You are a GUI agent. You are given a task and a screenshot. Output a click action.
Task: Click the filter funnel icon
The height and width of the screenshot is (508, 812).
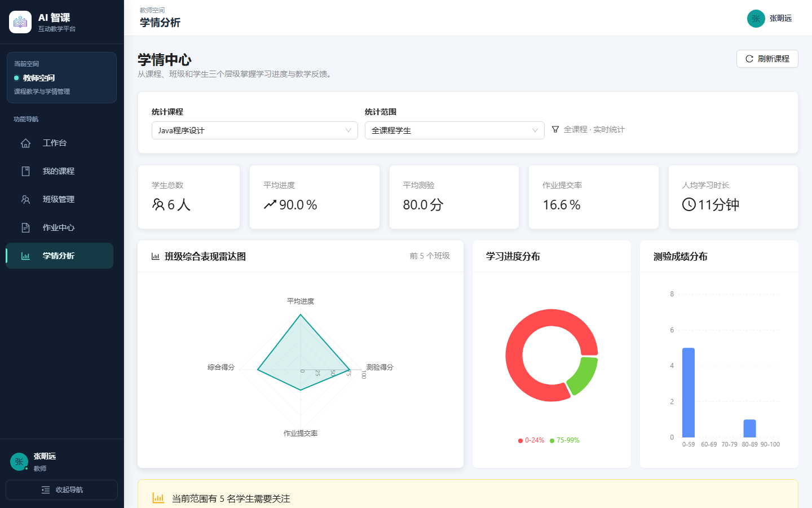[x=555, y=129]
